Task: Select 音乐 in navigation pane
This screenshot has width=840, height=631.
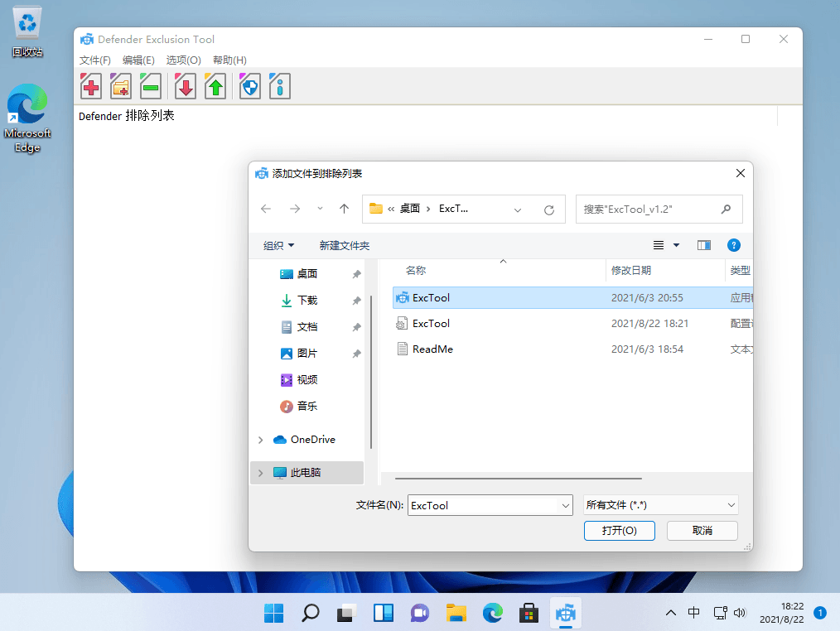Action: click(307, 406)
